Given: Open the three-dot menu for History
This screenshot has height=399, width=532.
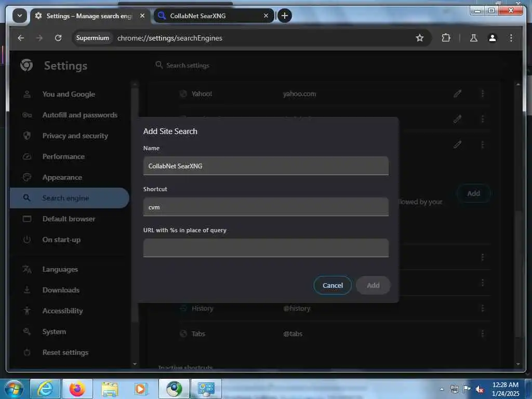Looking at the screenshot, I should (x=483, y=309).
